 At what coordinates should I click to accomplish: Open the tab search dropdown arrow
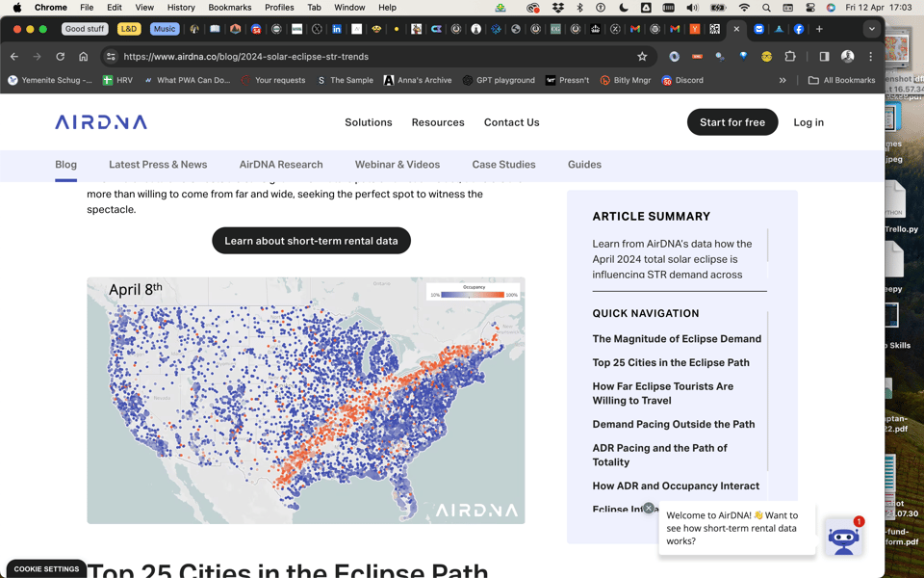(x=871, y=29)
